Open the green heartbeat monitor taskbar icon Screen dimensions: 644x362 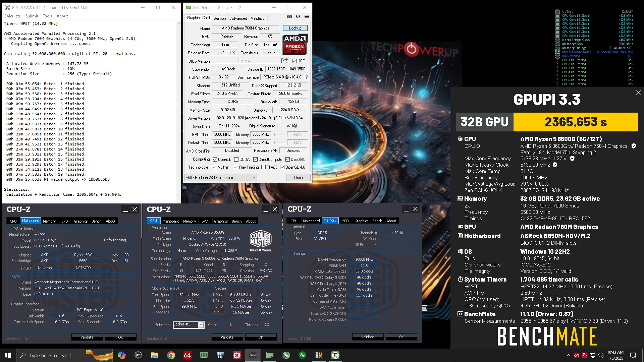[x=302, y=355]
